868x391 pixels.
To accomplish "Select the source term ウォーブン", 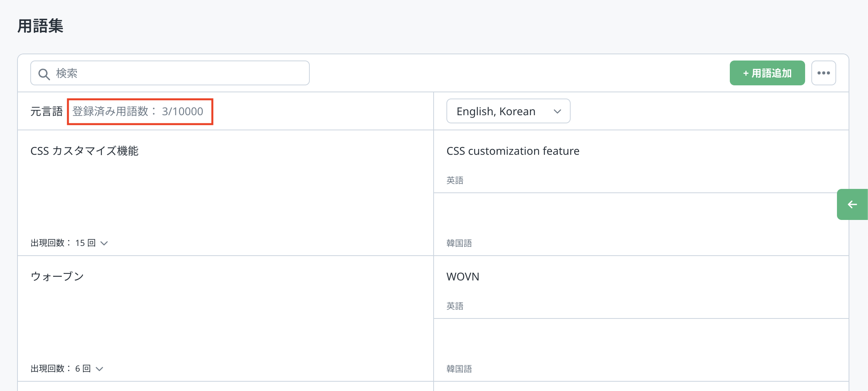I will coord(57,277).
